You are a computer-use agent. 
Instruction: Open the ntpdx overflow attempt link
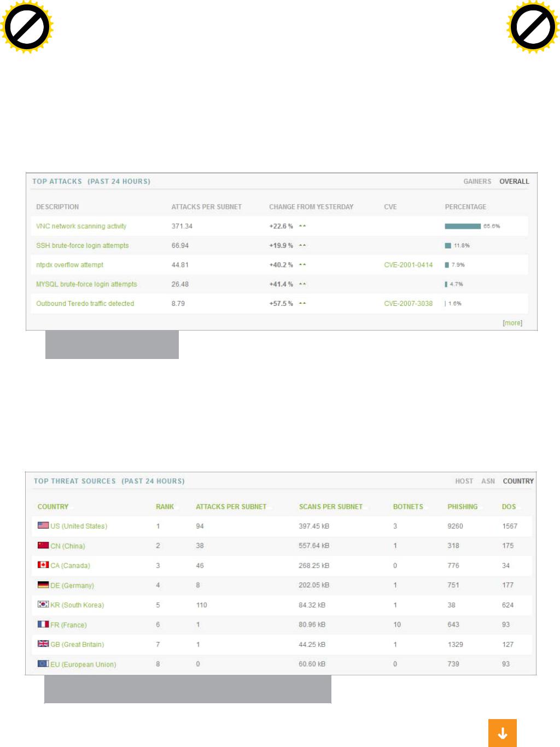tap(69, 265)
